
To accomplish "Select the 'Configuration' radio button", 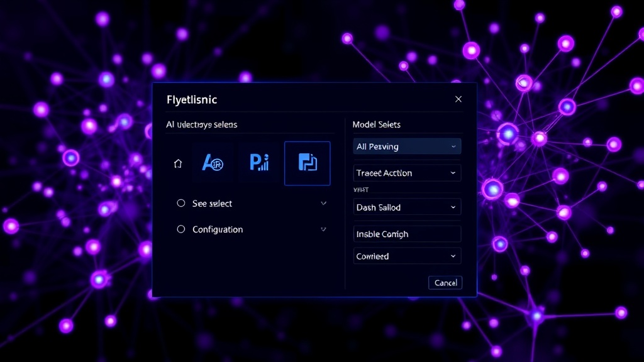I will [x=180, y=229].
